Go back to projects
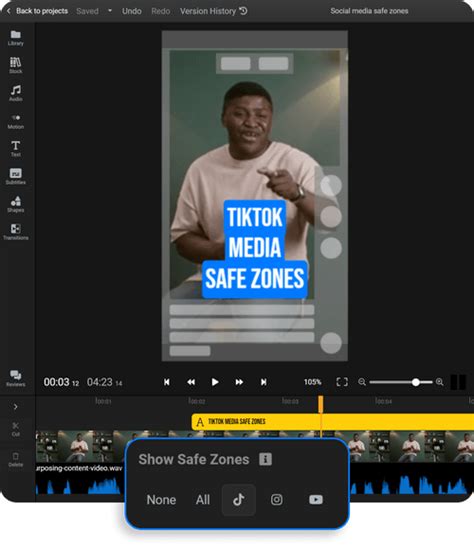 coord(37,11)
